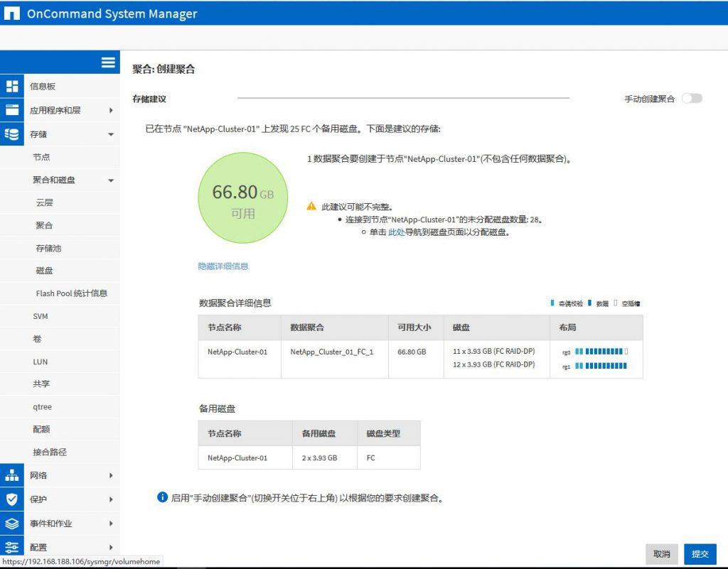
Task: Click the 11 x 3.93 GB disk entry
Action: tap(494, 351)
